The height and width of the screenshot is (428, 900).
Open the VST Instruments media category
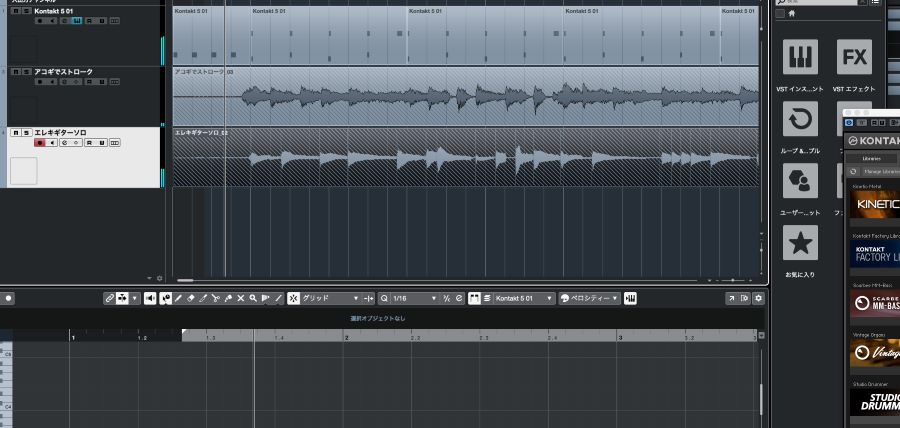coord(800,58)
